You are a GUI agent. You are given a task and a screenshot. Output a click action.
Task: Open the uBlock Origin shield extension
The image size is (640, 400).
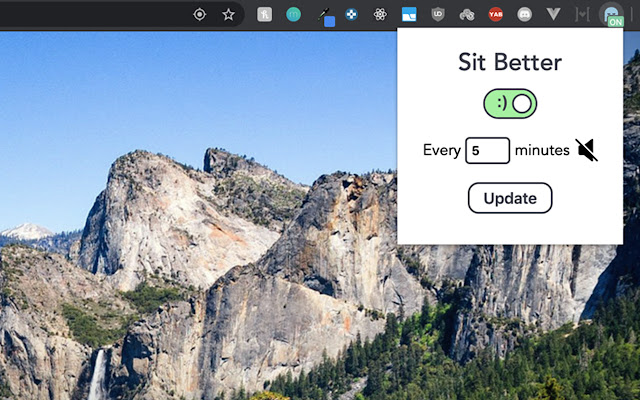point(438,15)
